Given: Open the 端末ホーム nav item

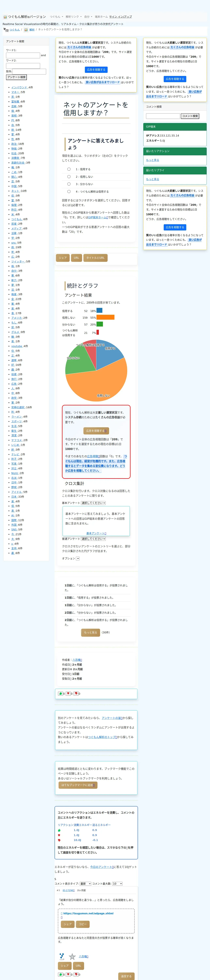Looking at the screenshot, I should (101, 17).
